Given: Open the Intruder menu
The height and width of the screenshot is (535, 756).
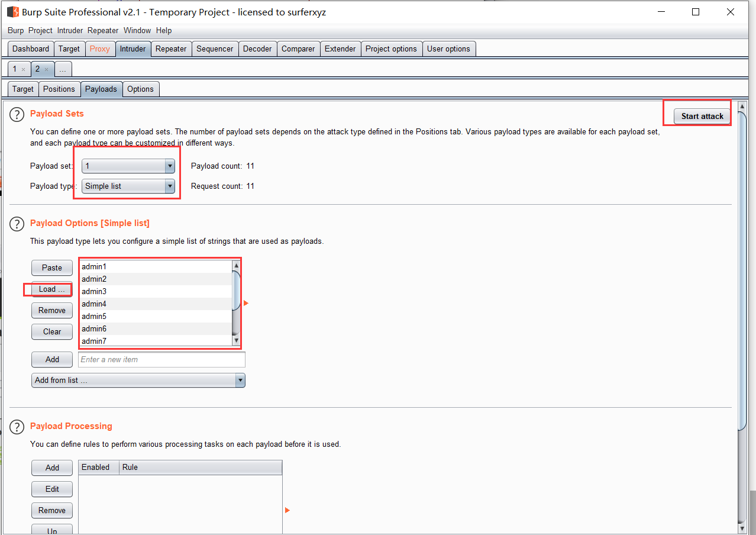Looking at the screenshot, I should [x=70, y=31].
